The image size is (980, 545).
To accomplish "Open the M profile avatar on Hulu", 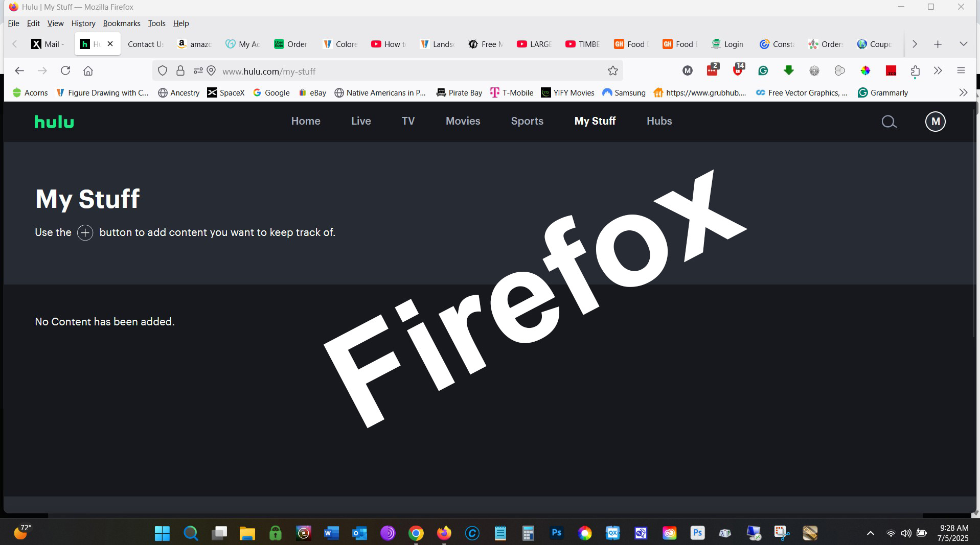I will coord(936,122).
